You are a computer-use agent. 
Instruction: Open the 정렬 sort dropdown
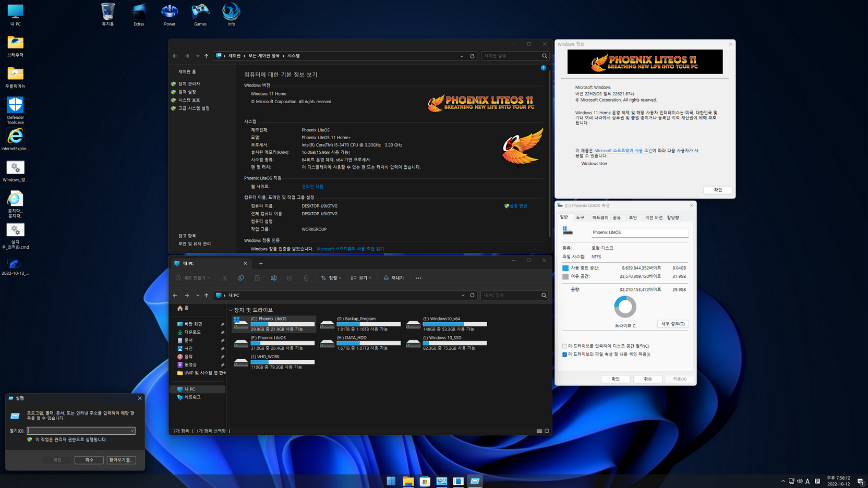click(331, 278)
